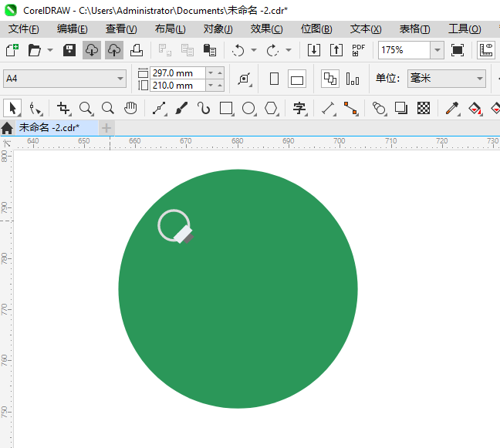Open the 效果(C) menu
The width and height of the screenshot is (500, 448).
tap(266, 29)
